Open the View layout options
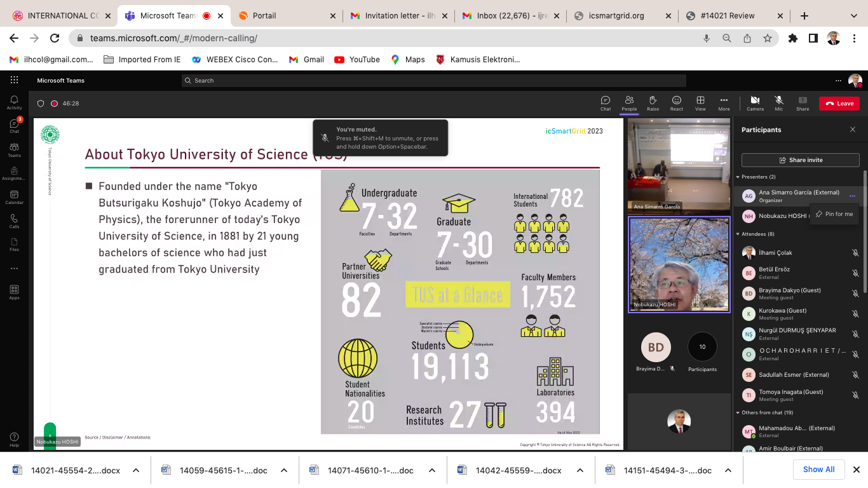Screen dimensions: 868x488 pyautogui.click(x=700, y=103)
